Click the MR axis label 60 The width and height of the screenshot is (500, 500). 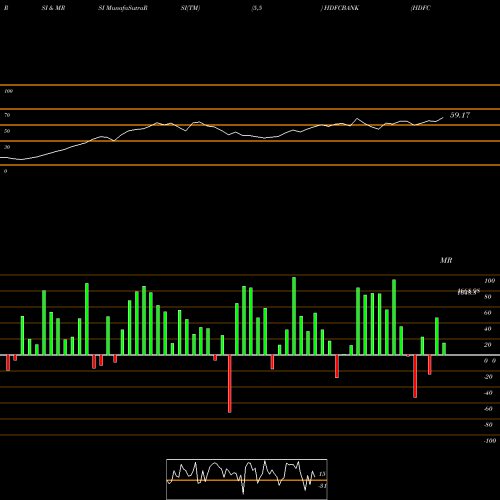487,313
